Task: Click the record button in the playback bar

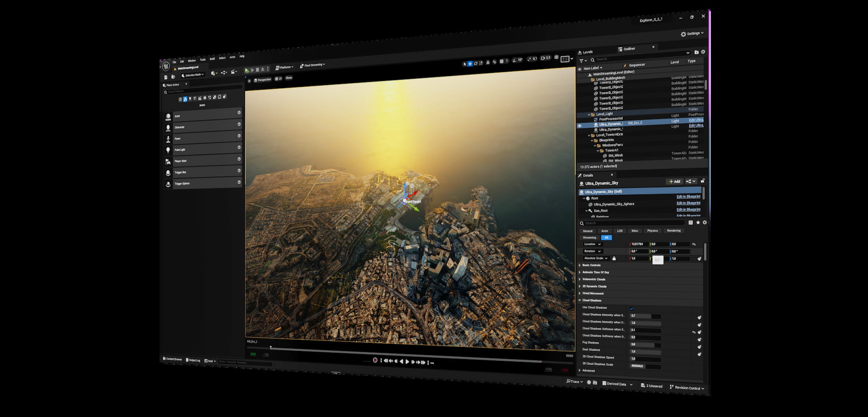Action: tap(374, 360)
